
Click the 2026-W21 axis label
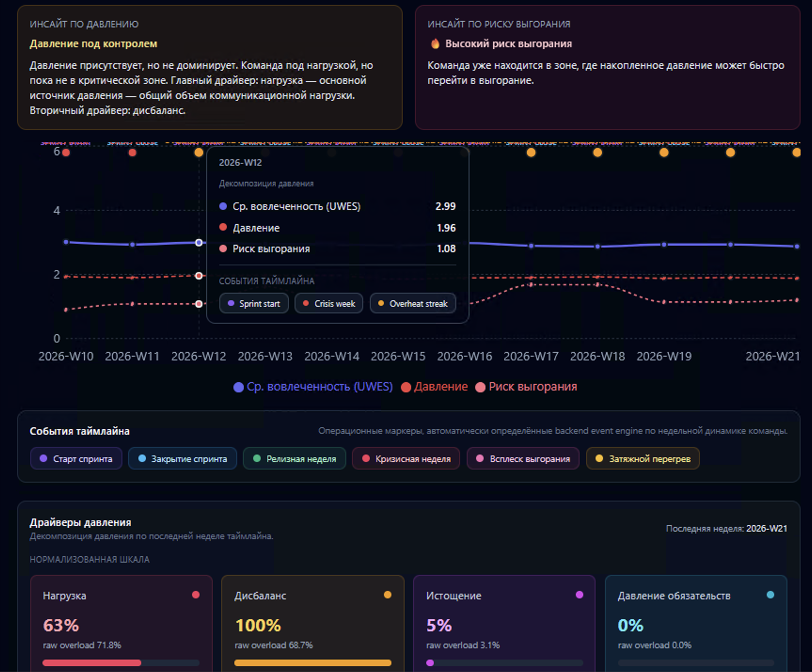[x=772, y=356]
